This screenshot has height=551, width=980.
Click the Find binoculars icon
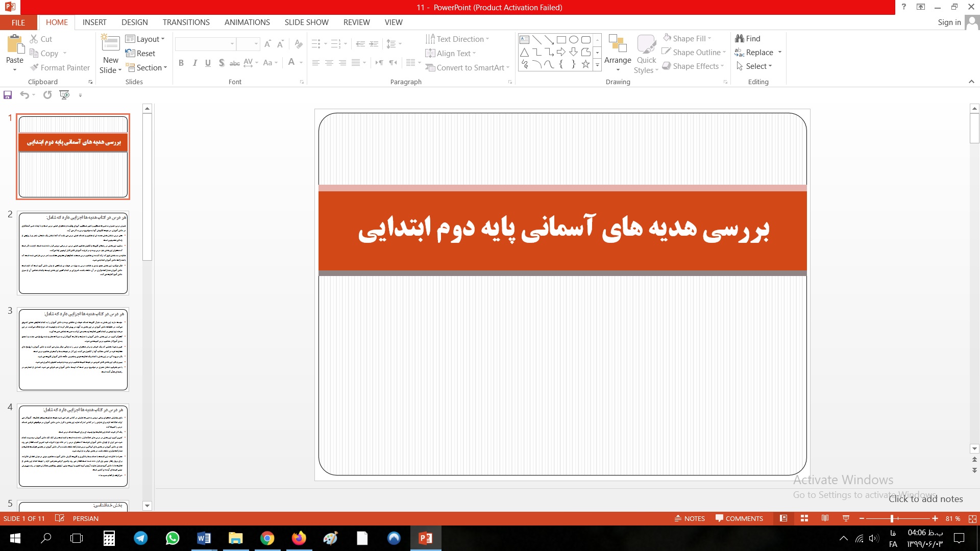coord(740,38)
